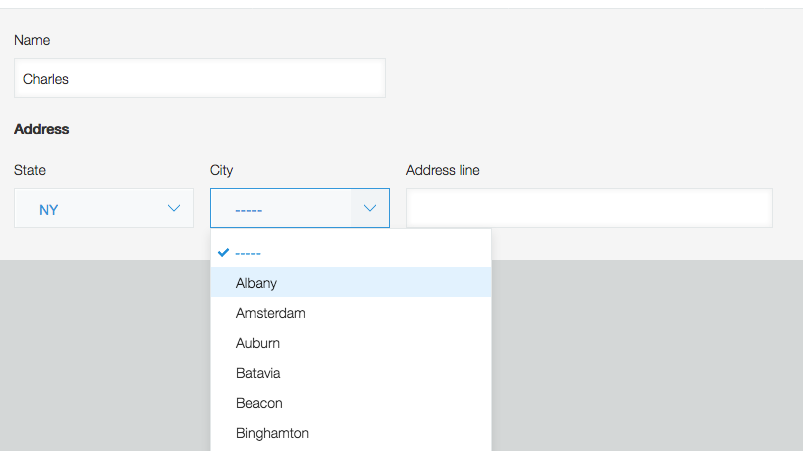The image size is (803, 451).
Task: Click the City label text
Action: click(x=221, y=170)
